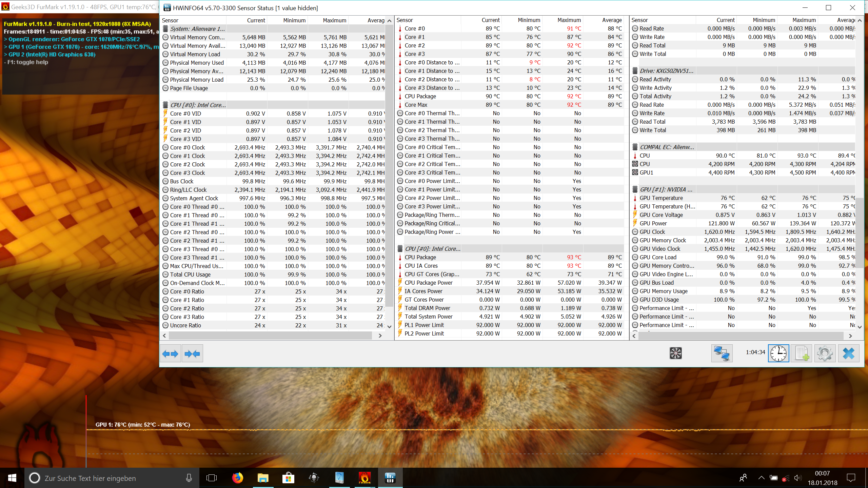
Task: Click the battery icon in system tray
Action: [773, 478]
